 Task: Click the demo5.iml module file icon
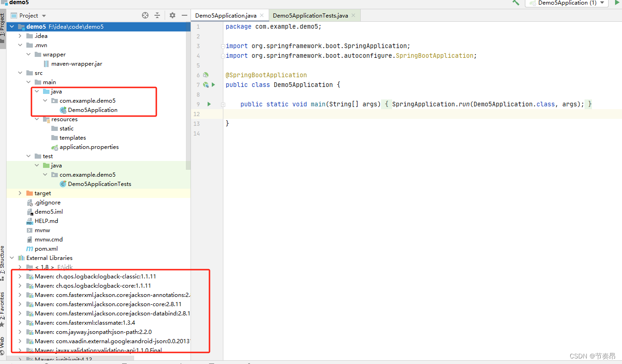[30, 212]
